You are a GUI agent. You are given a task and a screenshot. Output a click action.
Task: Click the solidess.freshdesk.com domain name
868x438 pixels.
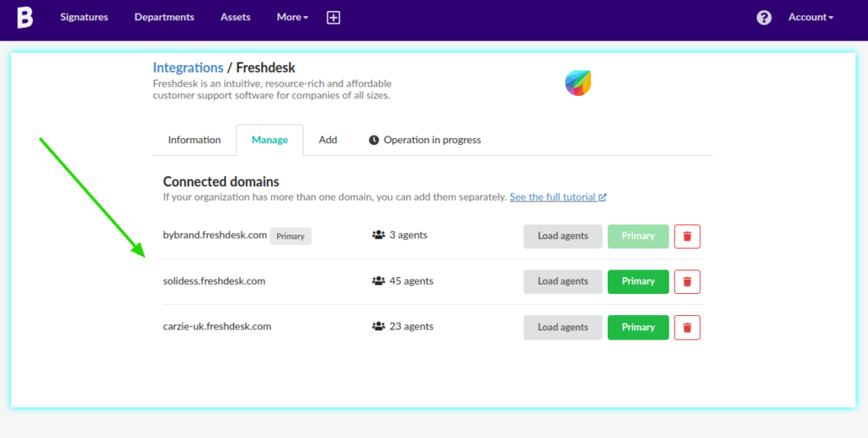click(x=214, y=281)
